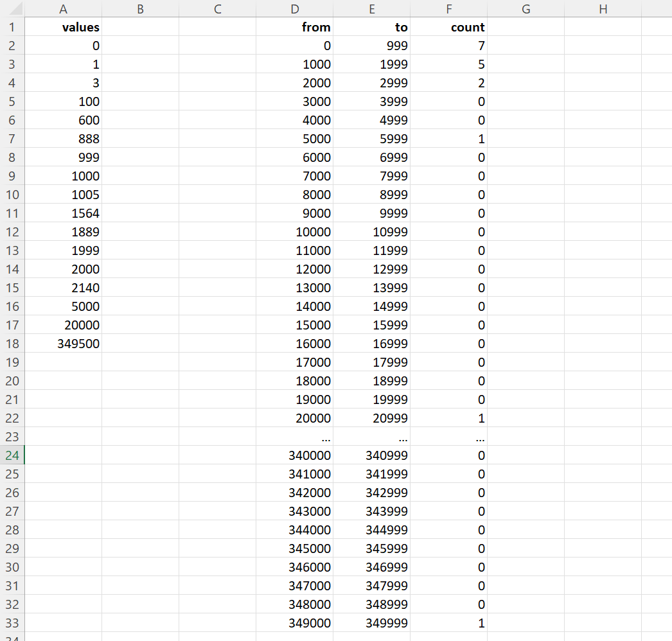Select 'from' cell with 346000
672x641 pixels.
coord(294,567)
